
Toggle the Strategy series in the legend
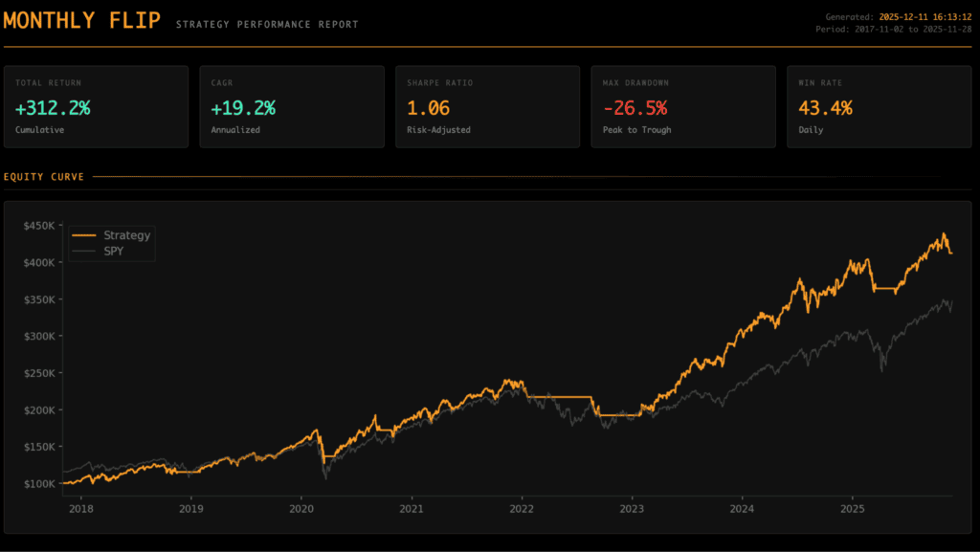[126, 235]
